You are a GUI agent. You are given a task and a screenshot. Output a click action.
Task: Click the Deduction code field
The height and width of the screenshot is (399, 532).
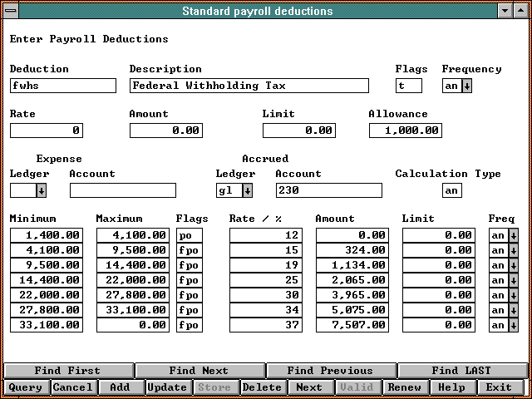63,86
